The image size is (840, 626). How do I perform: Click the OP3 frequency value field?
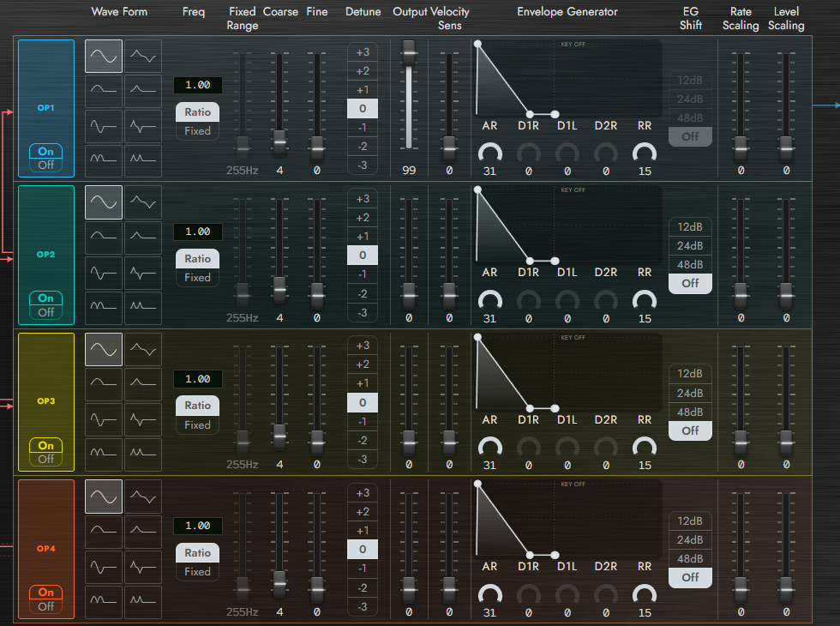[x=198, y=379]
